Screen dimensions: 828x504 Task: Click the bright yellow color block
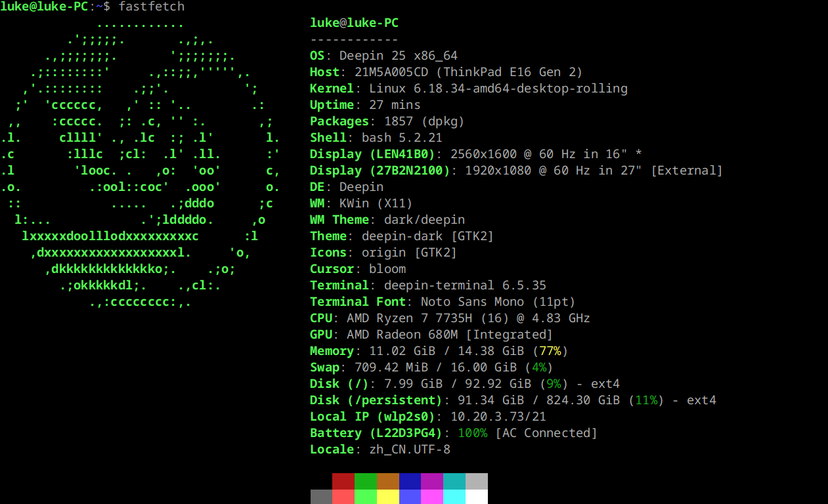(x=388, y=497)
